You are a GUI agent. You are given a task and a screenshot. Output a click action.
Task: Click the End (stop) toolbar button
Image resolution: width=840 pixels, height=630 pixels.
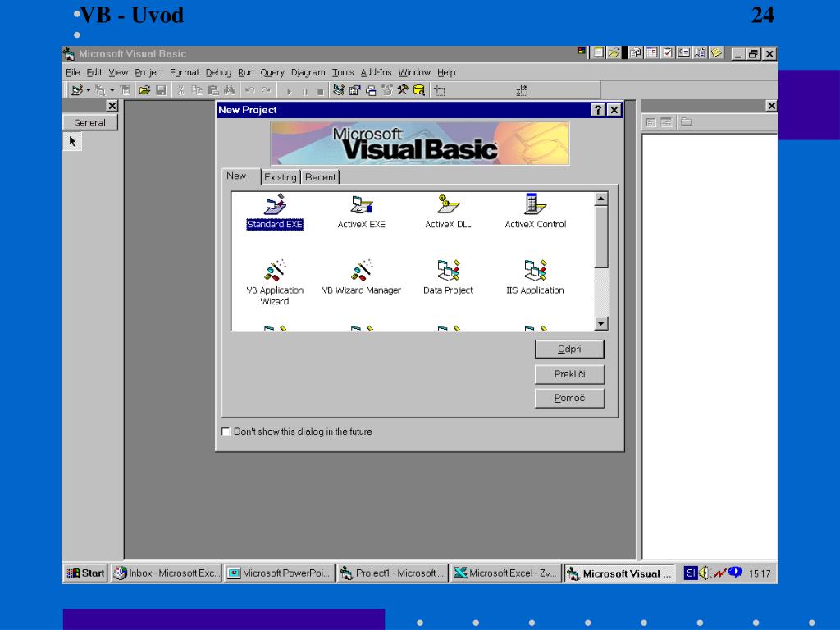tap(320, 91)
